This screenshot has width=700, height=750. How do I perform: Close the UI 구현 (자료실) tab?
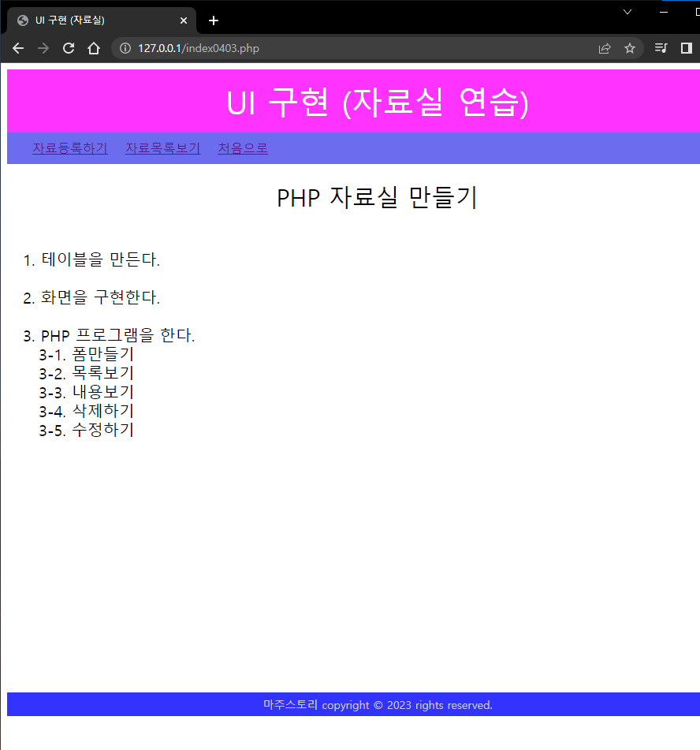click(x=184, y=21)
